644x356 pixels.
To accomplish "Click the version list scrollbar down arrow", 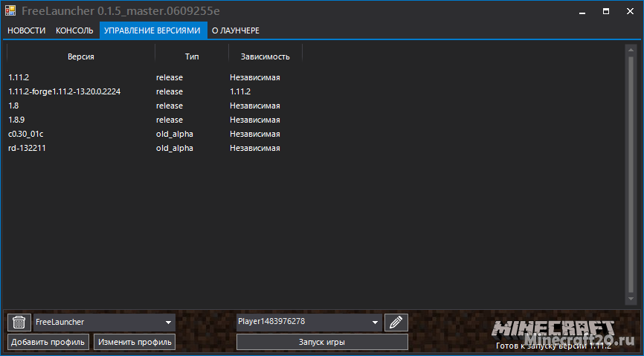I will point(631,299).
